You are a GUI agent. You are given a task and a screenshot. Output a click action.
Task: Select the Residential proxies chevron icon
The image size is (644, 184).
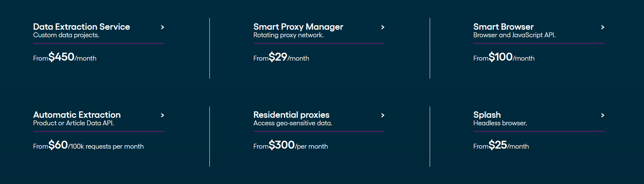pyautogui.click(x=383, y=115)
